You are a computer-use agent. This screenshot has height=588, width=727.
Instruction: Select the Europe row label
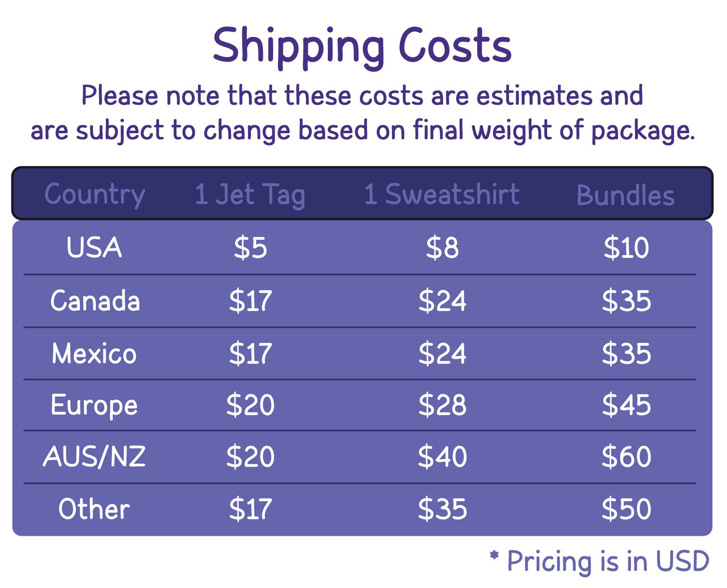[94, 405]
